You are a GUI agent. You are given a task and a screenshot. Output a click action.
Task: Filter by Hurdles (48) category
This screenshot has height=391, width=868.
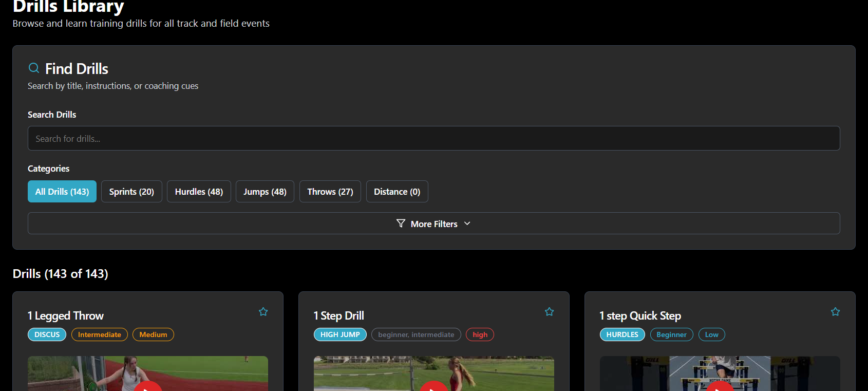point(199,192)
